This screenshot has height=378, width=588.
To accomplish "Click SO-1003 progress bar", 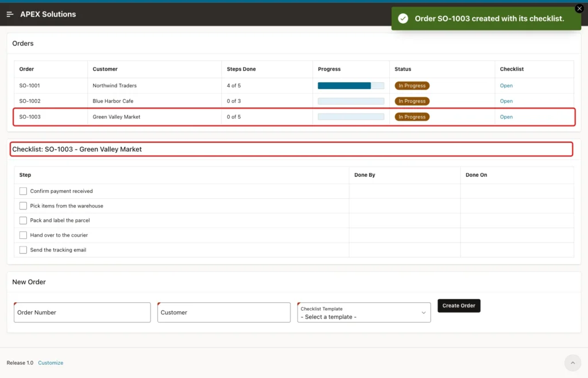I will [x=351, y=117].
